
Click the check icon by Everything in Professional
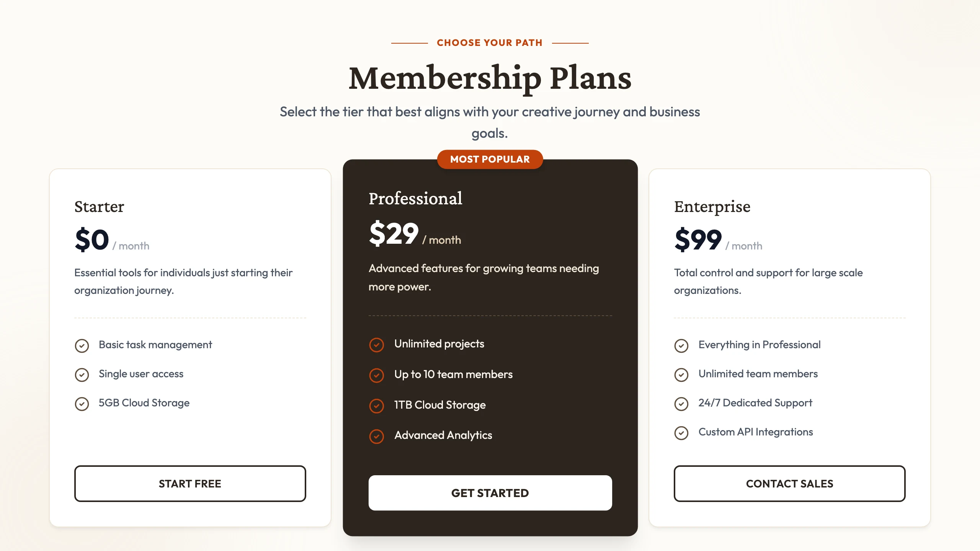click(x=681, y=346)
